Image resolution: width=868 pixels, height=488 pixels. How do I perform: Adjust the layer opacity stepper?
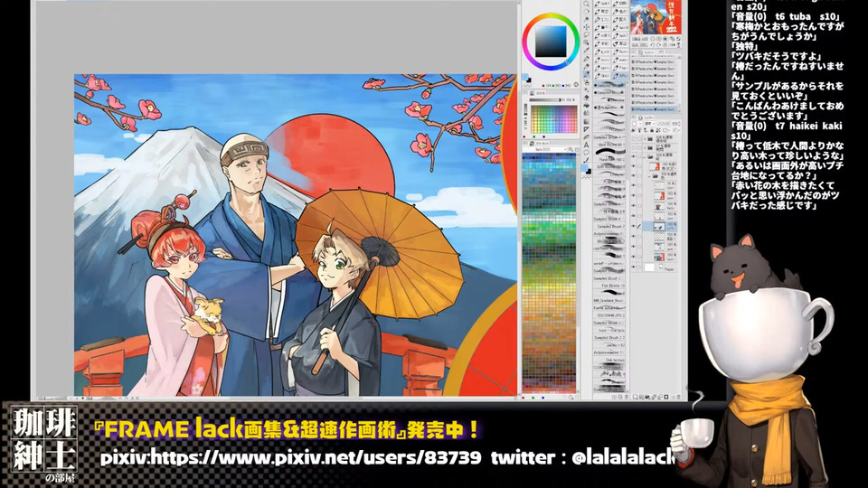point(680,124)
